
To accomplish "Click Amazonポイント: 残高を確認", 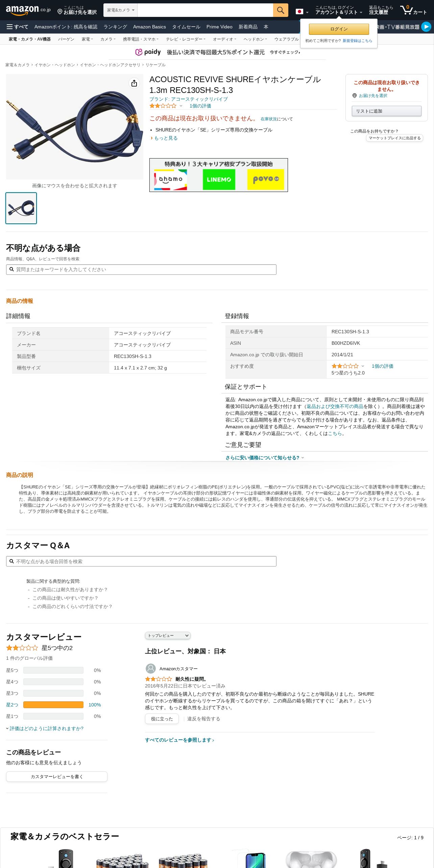I will point(66,27).
